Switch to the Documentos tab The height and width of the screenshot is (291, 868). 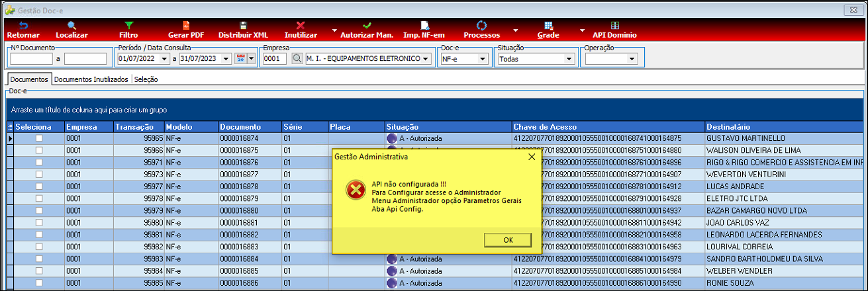pyautogui.click(x=29, y=79)
